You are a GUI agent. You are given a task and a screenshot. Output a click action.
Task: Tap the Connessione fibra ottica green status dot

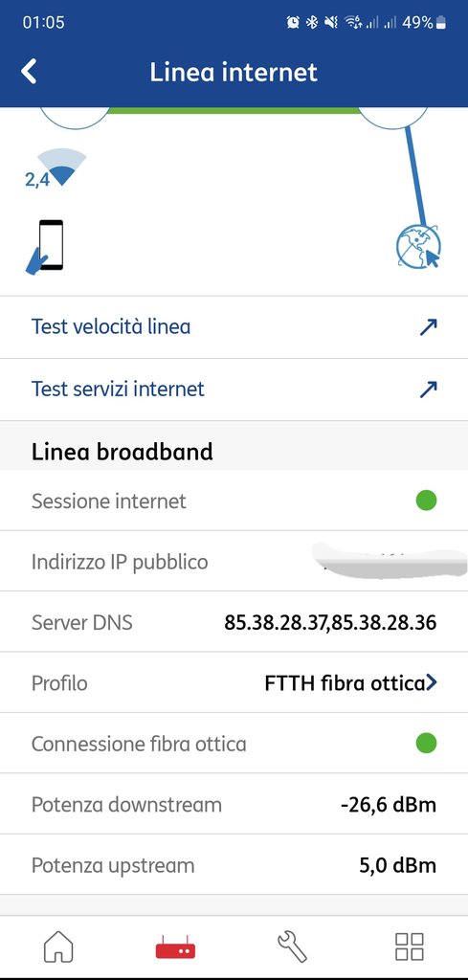(x=426, y=743)
